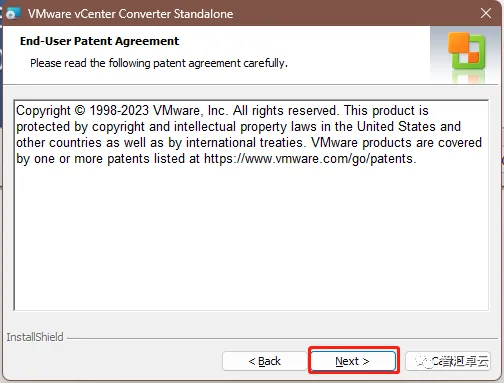This screenshot has width=504, height=383.
Task: Go back with the < Back button
Action: pyautogui.click(x=265, y=361)
